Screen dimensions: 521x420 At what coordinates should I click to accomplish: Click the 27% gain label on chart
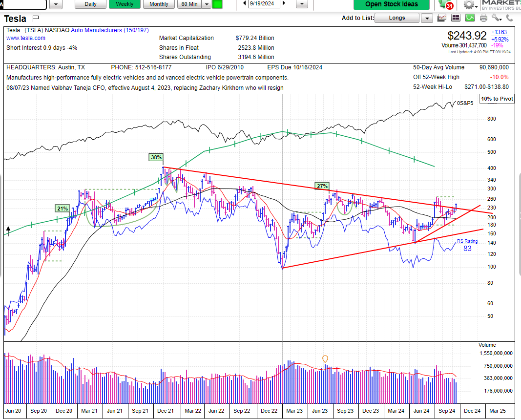(x=322, y=186)
